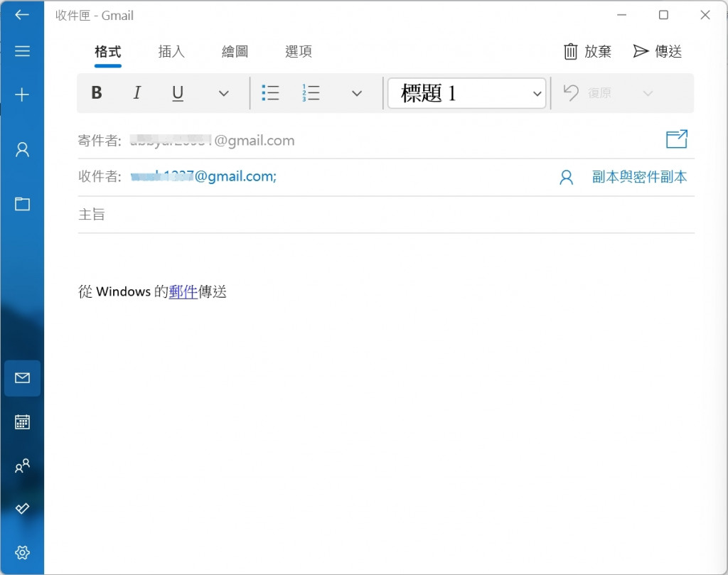728x575 pixels.
Task: Create new mail with plus icon
Action: (x=22, y=95)
